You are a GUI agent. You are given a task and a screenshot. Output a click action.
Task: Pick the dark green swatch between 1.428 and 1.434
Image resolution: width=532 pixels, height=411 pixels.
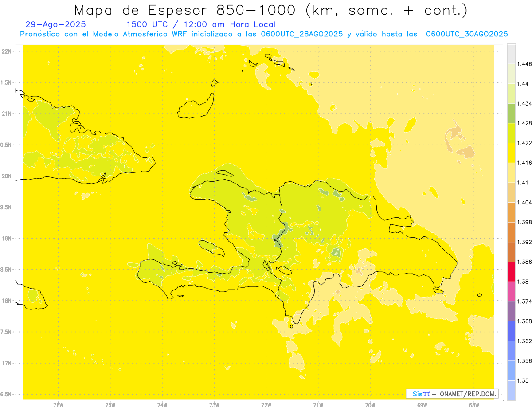(x=511, y=113)
